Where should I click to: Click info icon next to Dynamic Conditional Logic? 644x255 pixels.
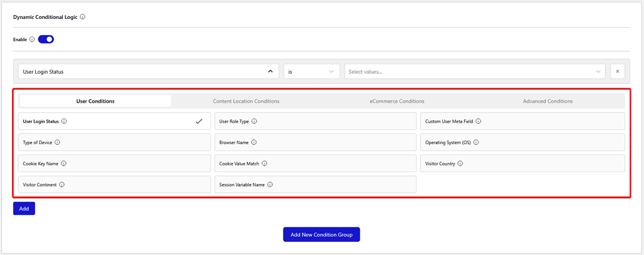(82, 17)
